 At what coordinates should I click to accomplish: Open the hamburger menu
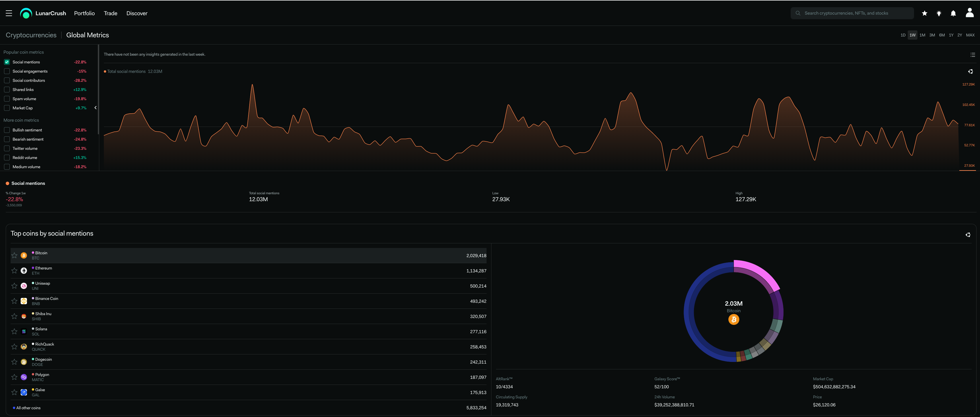(x=9, y=13)
